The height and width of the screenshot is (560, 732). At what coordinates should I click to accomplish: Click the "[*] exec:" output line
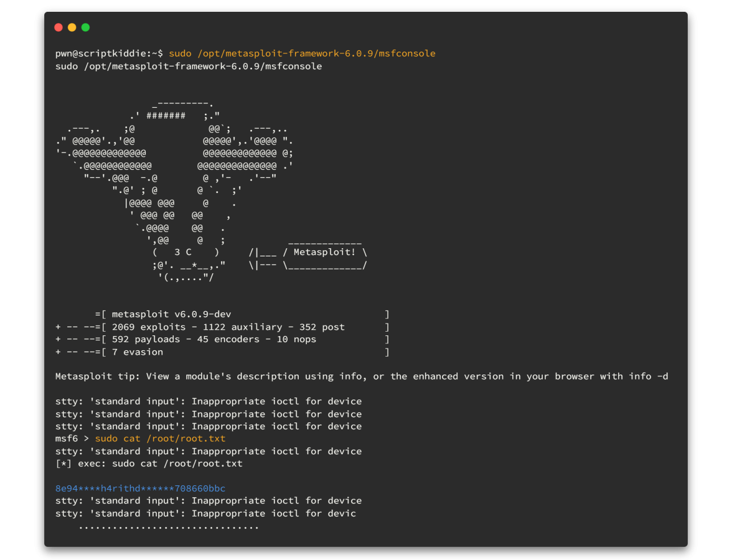pyautogui.click(x=149, y=464)
